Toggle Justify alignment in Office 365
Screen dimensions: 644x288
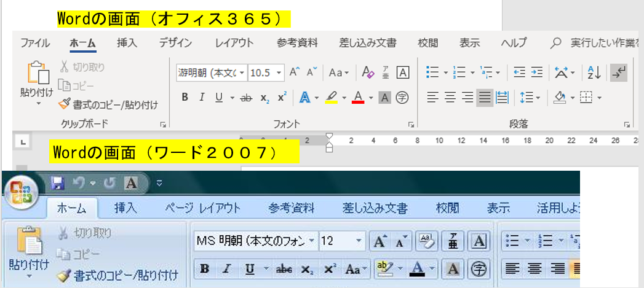pos(485,98)
